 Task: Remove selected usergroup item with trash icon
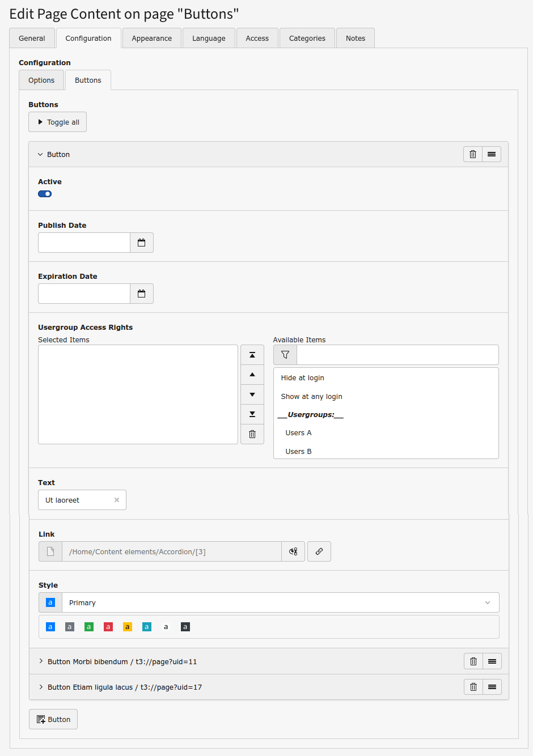pos(252,434)
